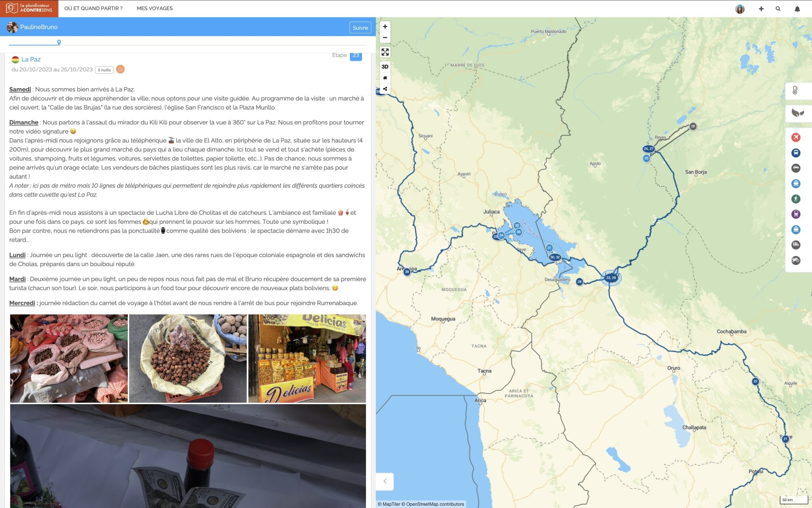
Task: Filter by car transport icon
Action: [796, 168]
